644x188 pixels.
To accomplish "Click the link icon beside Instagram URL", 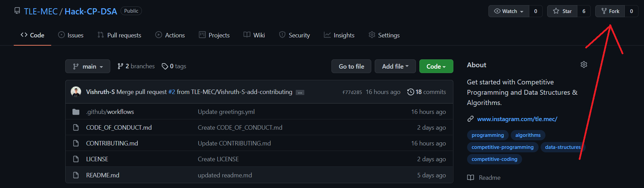I will (471, 119).
